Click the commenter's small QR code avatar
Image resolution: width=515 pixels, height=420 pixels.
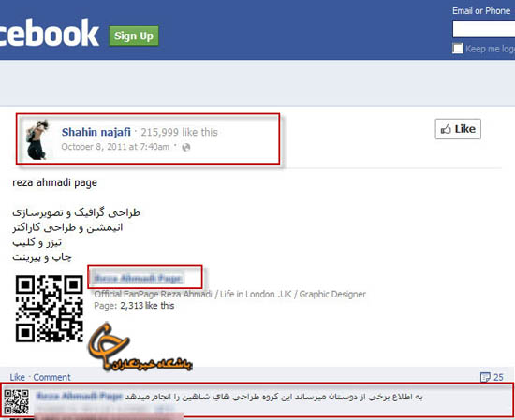(16, 402)
